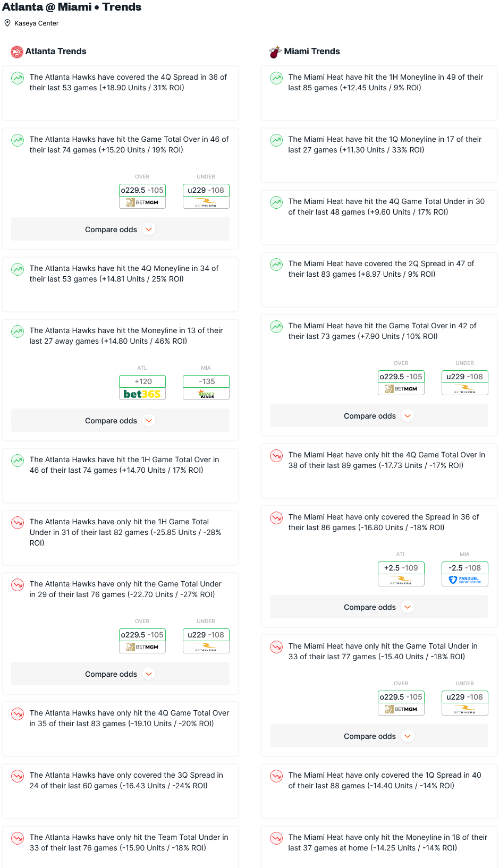Expand Compare odds under Heat Spread trend

point(379,607)
